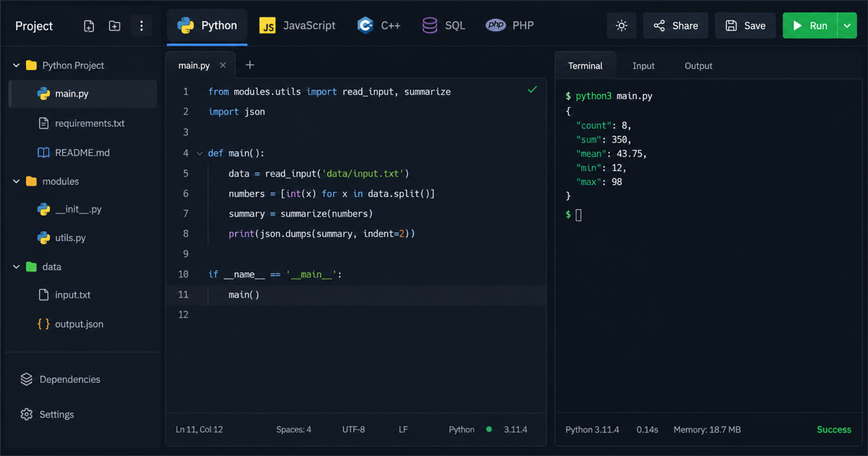Click the Project panel title
Screen dimensions: 868x456
coord(34,26)
